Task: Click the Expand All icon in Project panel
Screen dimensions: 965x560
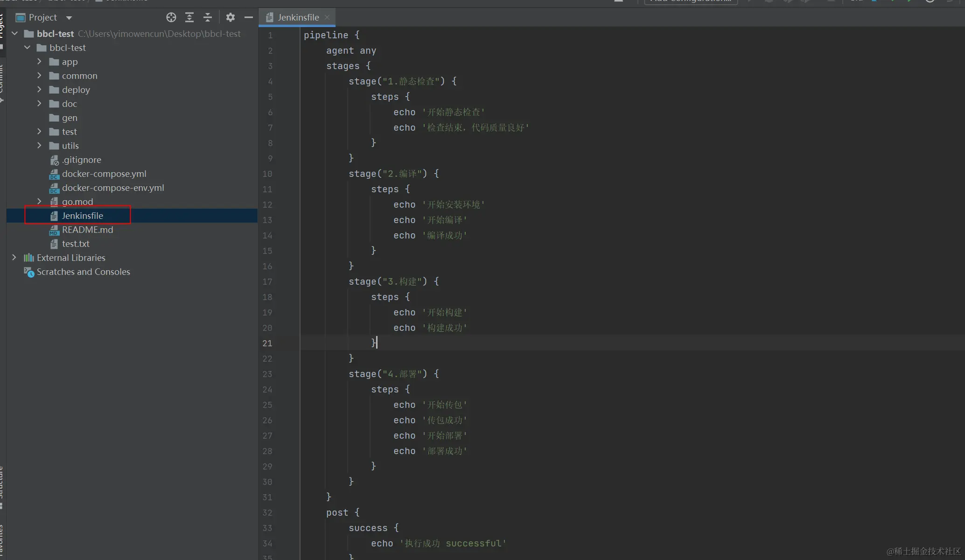Action: tap(189, 17)
